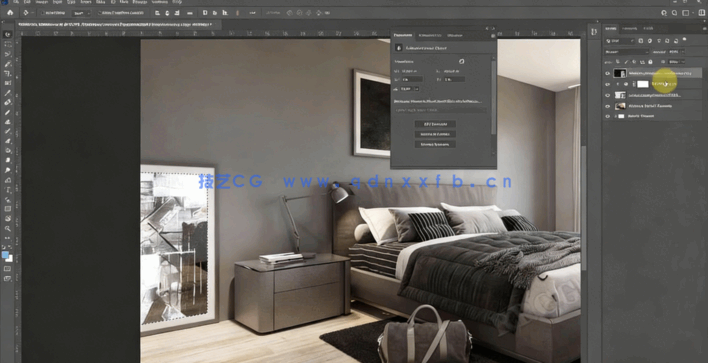Select the Rectangle shape tool

(8, 209)
